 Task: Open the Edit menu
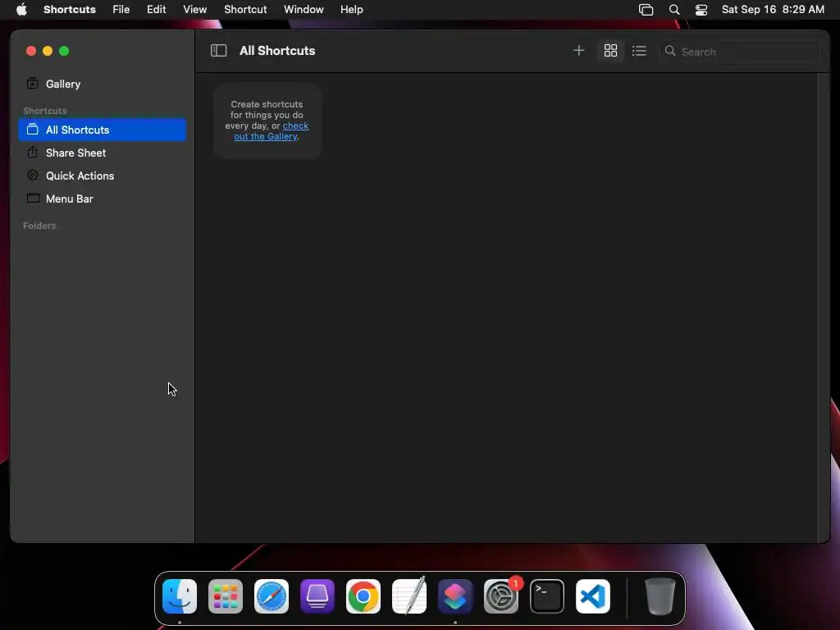point(157,10)
